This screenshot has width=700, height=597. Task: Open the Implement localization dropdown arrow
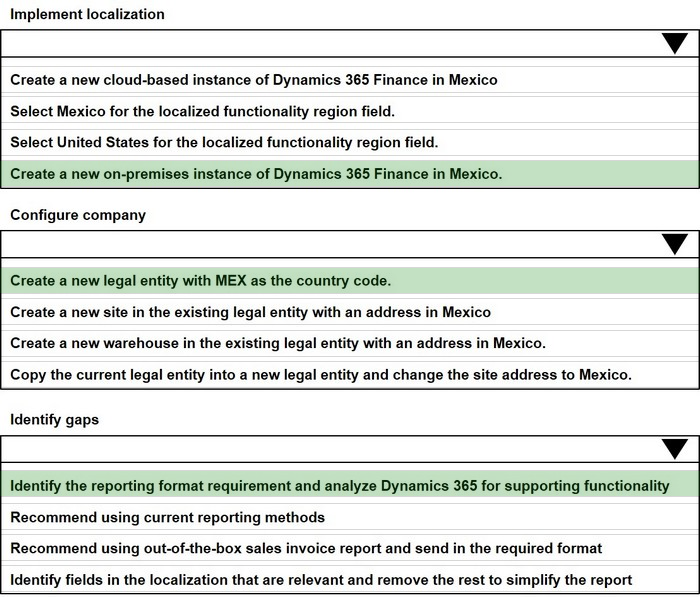[x=675, y=43]
